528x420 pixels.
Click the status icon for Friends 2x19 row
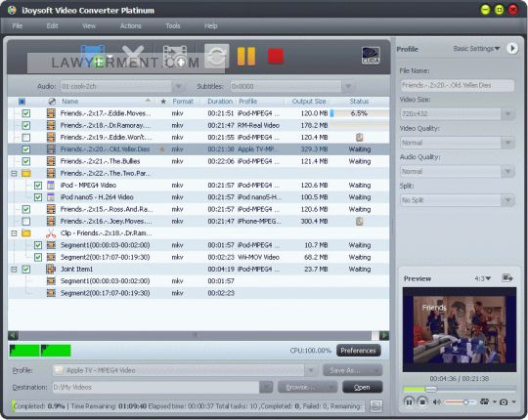point(359,137)
